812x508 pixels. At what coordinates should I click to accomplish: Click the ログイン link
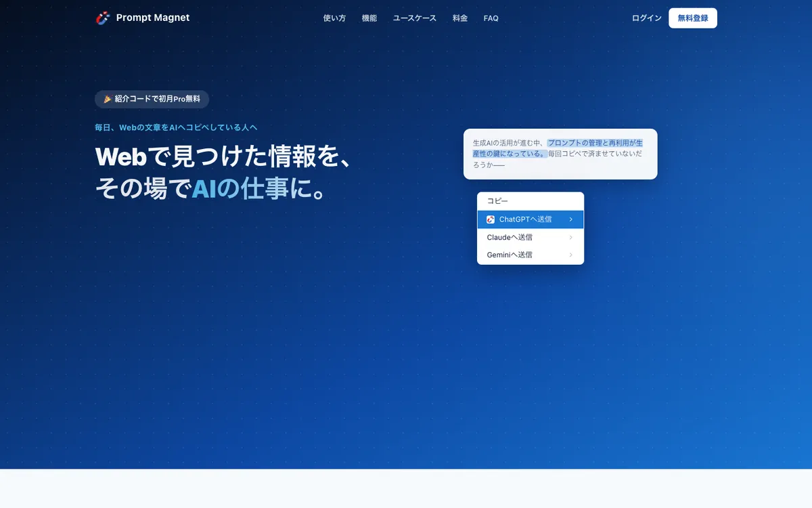(x=647, y=18)
